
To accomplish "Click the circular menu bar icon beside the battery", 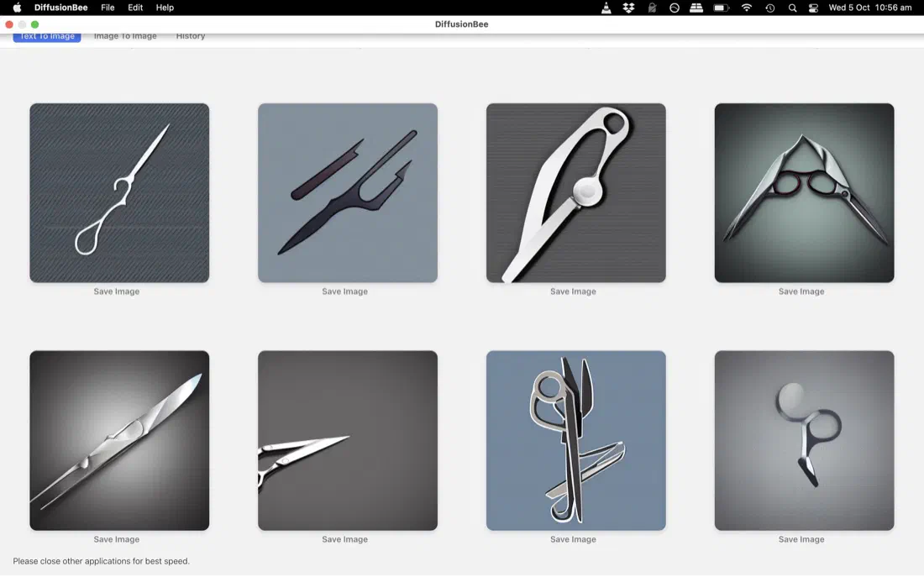I will [x=675, y=8].
